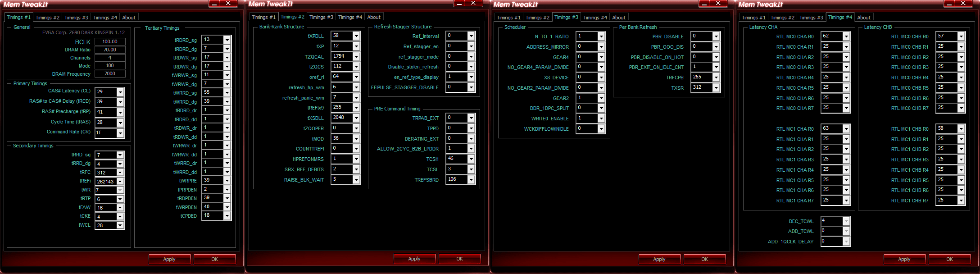Image resolution: width=980 pixels, height=274 pixels.
Task: Switch to Timings #3 tab in fourth window
Action: 811,18
